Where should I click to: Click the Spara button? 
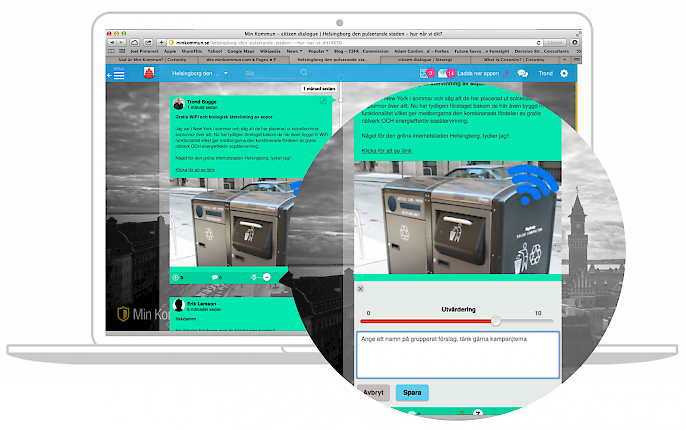[412, 392]
